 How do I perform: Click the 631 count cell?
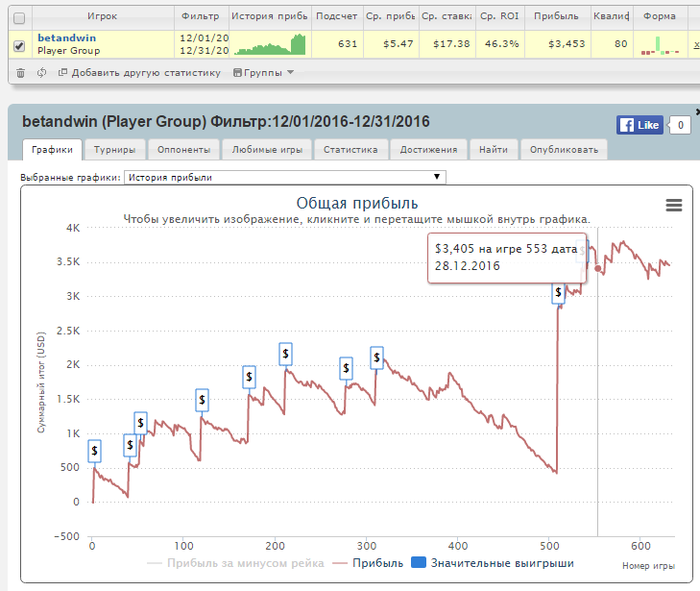[347, 44]
